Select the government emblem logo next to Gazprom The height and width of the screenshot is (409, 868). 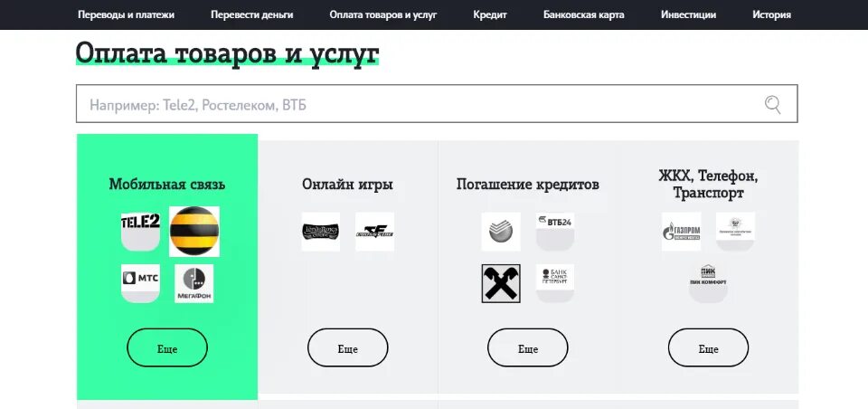[735, 232]
